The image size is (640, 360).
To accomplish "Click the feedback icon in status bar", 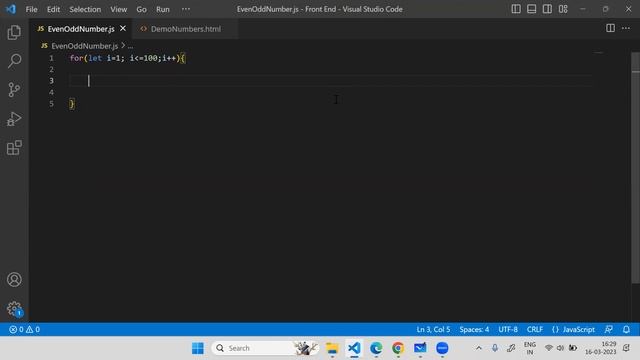I will tap(609, 329).
